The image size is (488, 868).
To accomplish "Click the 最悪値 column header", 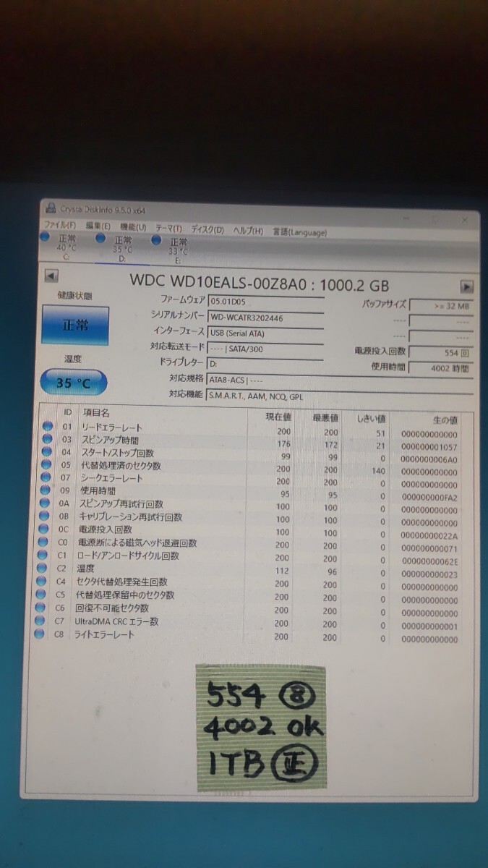I will click(x=325, y=417).
